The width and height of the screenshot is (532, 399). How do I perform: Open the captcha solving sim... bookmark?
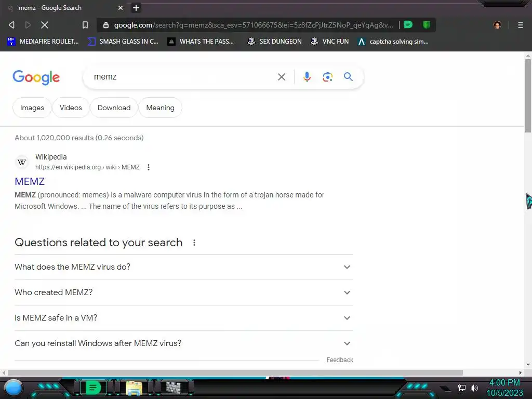[x=393, y=42]
